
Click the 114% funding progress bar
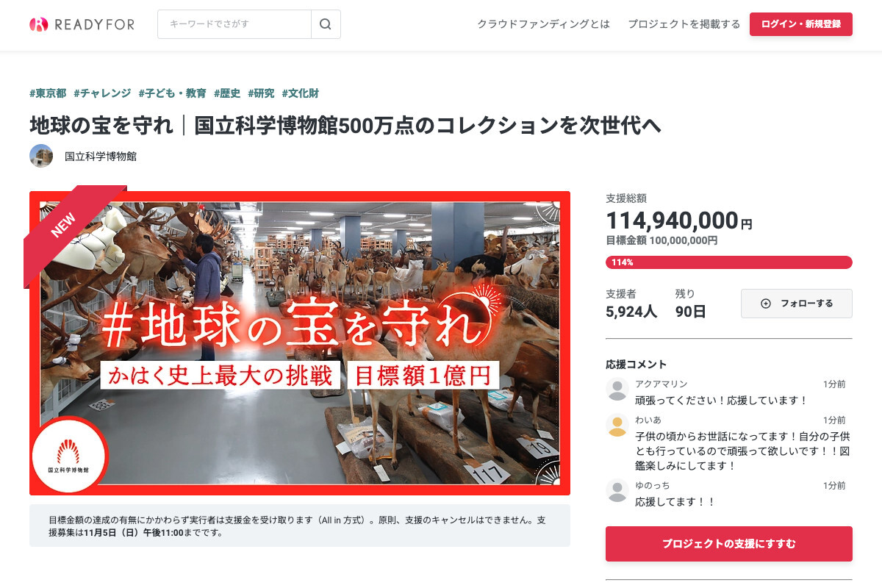pos(729,262)
